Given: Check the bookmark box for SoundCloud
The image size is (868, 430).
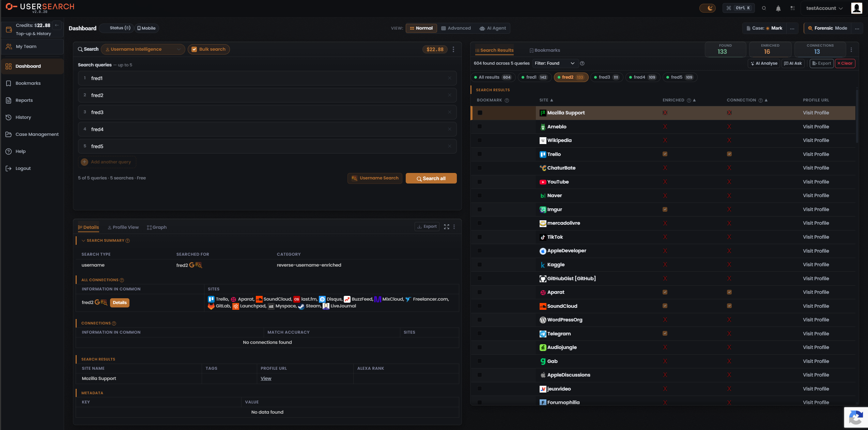Looking at the screenshot, I should (480, 306).
